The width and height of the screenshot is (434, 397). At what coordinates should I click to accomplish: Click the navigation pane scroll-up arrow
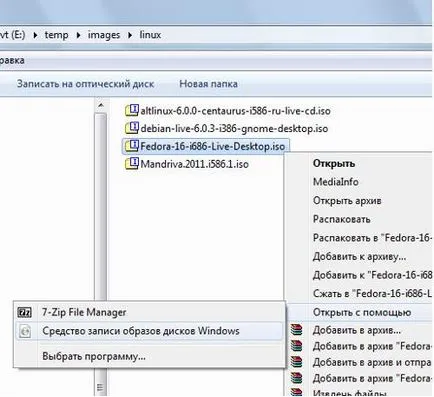(100, 106)
